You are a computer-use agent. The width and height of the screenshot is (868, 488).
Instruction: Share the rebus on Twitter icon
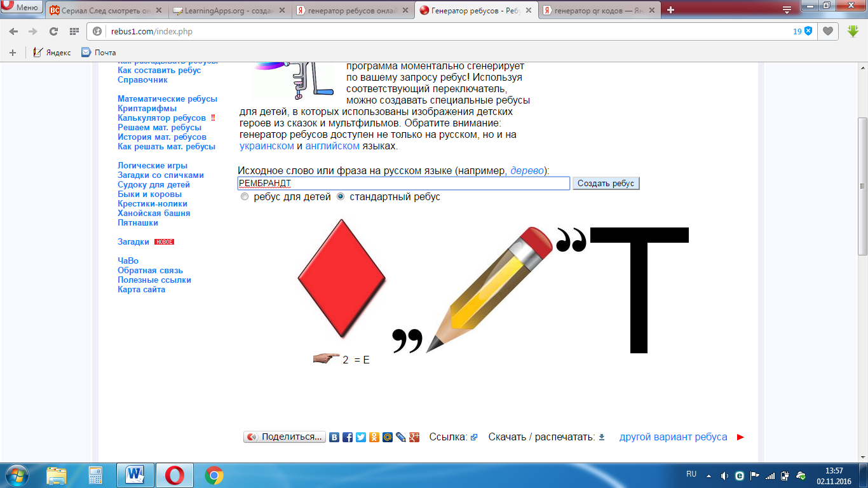[361, 437]
